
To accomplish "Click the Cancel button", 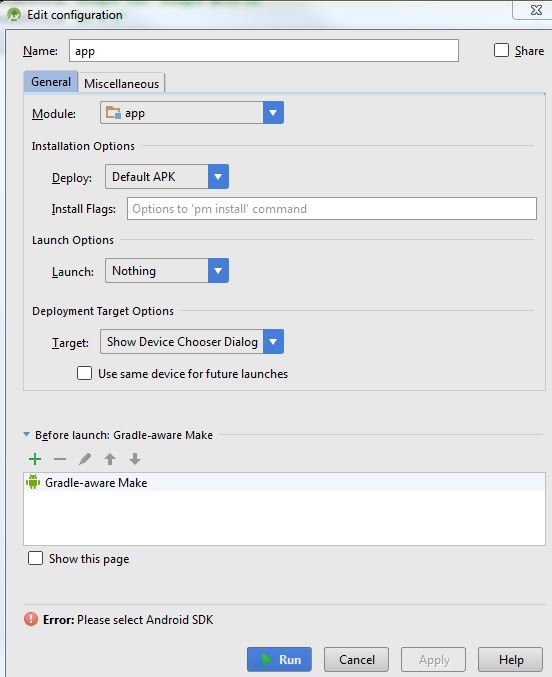I will pyautogui.click(x=357, y=659).
